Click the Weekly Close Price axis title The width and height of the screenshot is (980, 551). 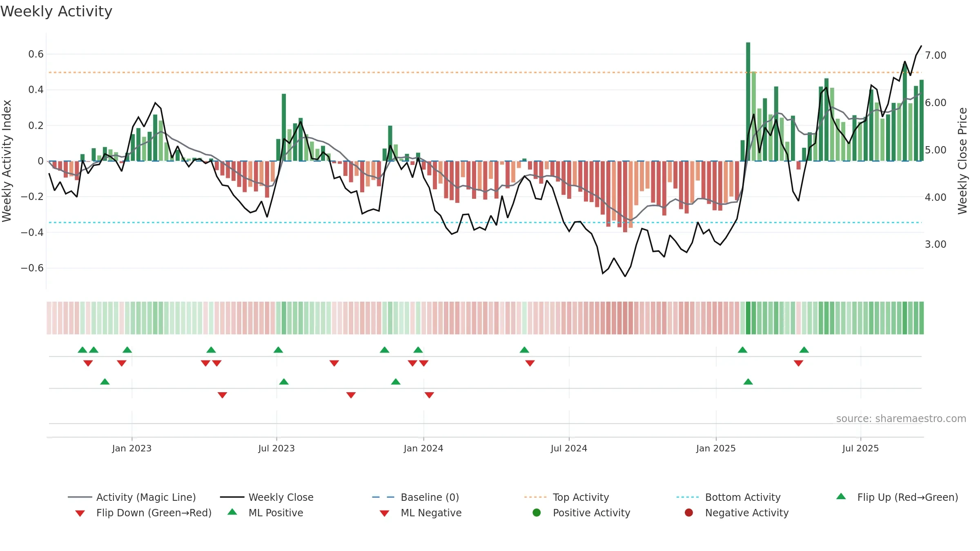pos(962,161)
